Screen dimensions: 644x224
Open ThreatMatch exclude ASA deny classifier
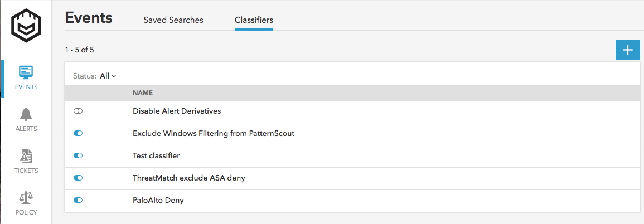[189, 178]
